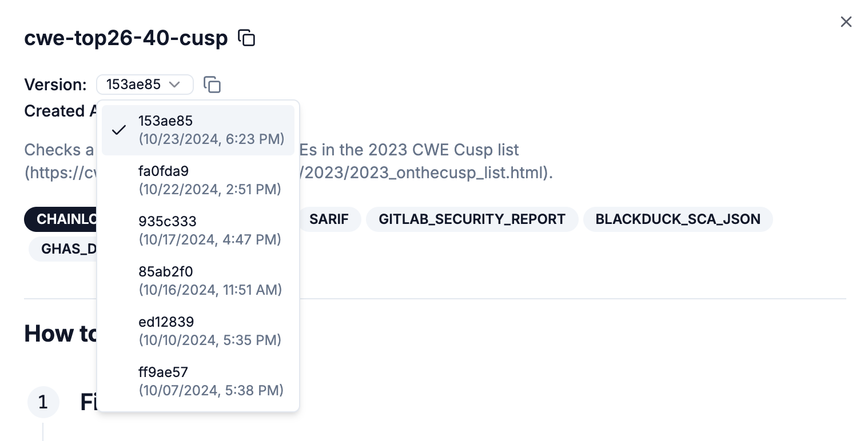Copy the cwe-top26-40-cusp policy name
This screenshot has height=441, width=868.
pyautogui.click(x=246, y=38)
